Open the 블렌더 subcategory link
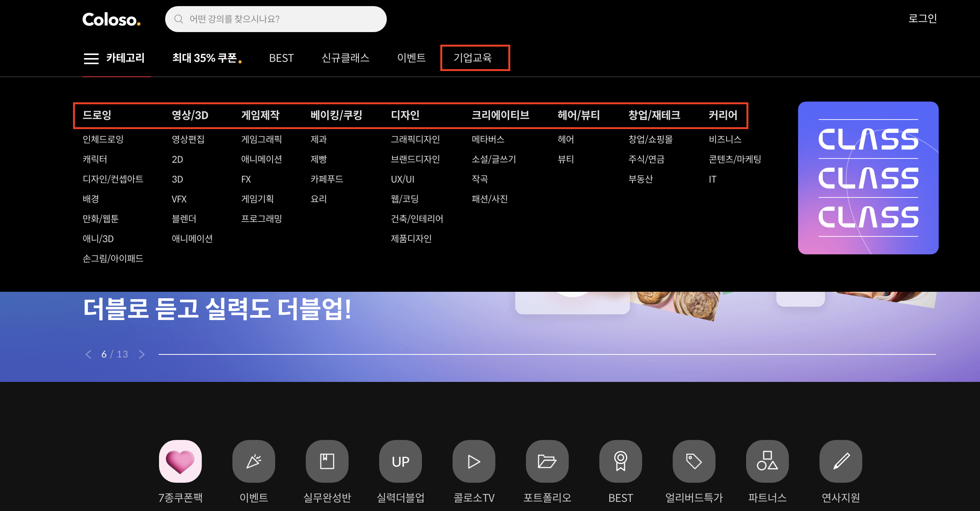 tap(184, 219)
